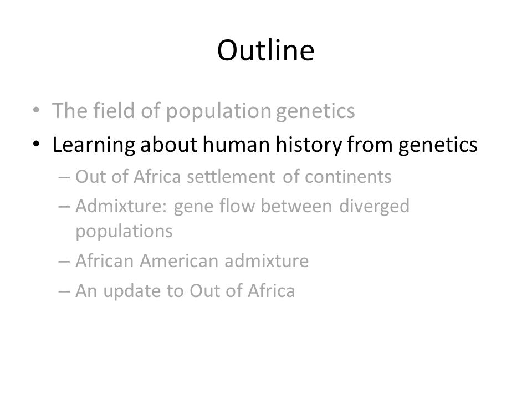Select 'The field of population genetics' line
The image size is (532, 399).
pyautogui.click(x=203, y=111)
